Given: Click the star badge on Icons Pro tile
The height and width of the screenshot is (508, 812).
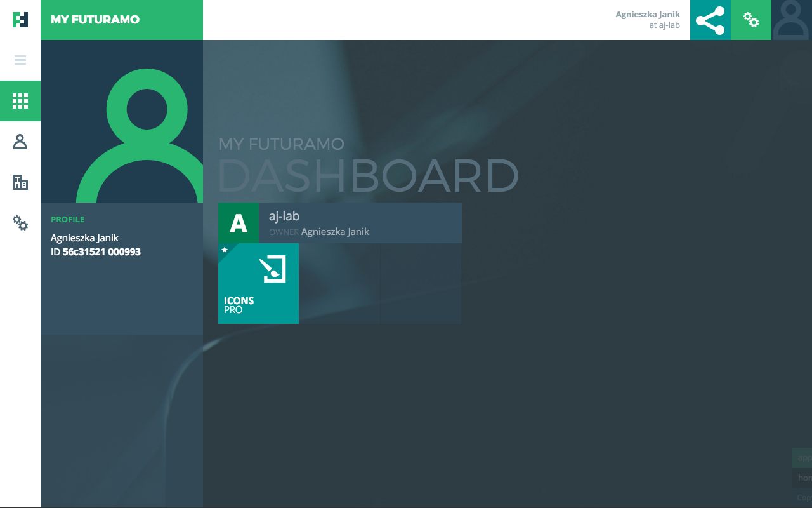Looking at the screenshot, I should click(225, 250).
